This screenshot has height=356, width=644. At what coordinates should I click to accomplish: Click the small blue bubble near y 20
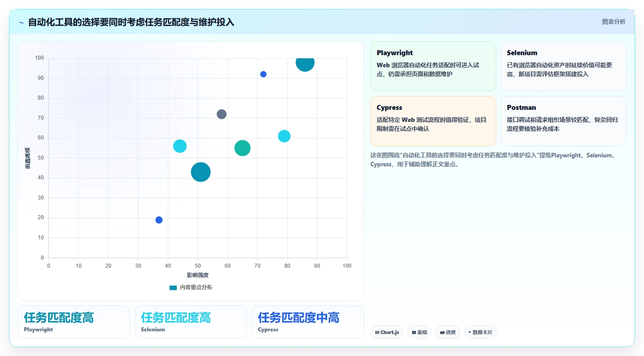click(x=159, y=220)
